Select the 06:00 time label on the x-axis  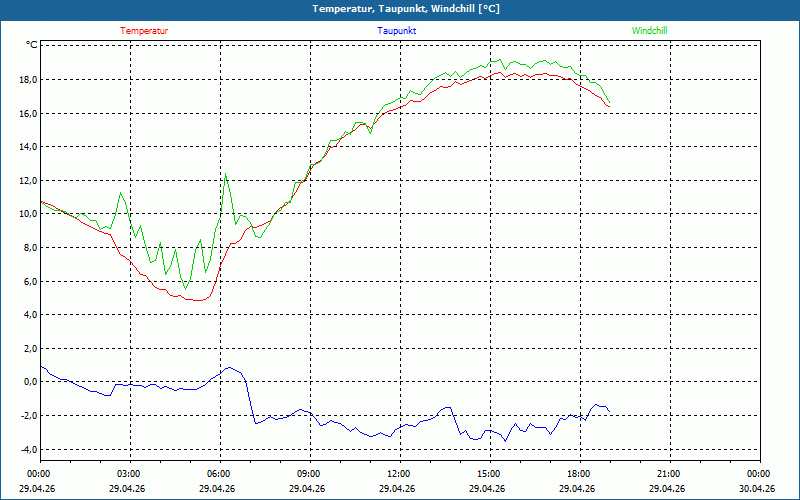click(219, 473)
